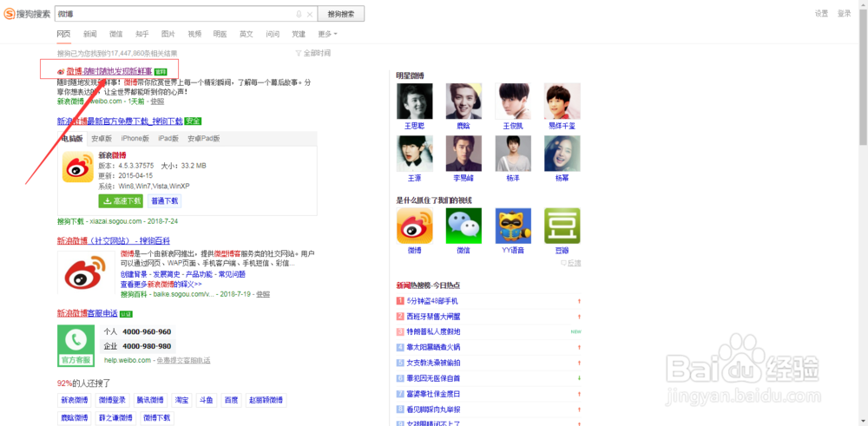Click the Weibo logo thumbnail in baike result
Viewport: 868px width, 426px height.
click(86, 274)
